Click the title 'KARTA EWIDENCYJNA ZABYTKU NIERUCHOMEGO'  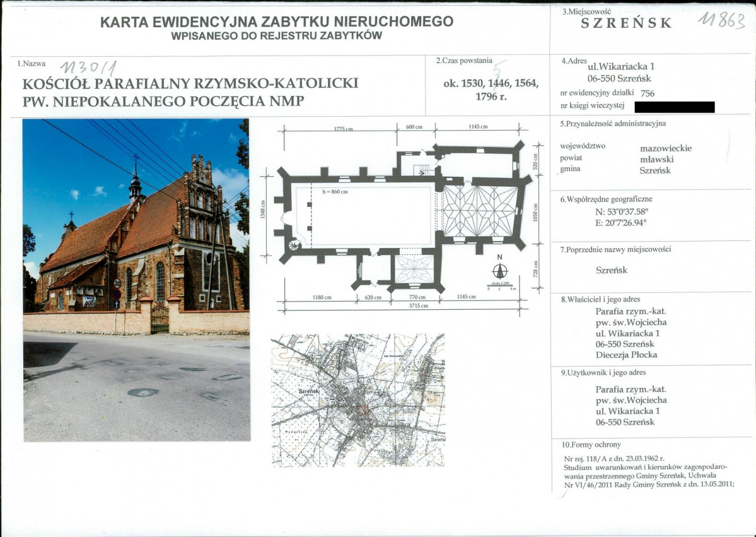[x=277, y=21]
